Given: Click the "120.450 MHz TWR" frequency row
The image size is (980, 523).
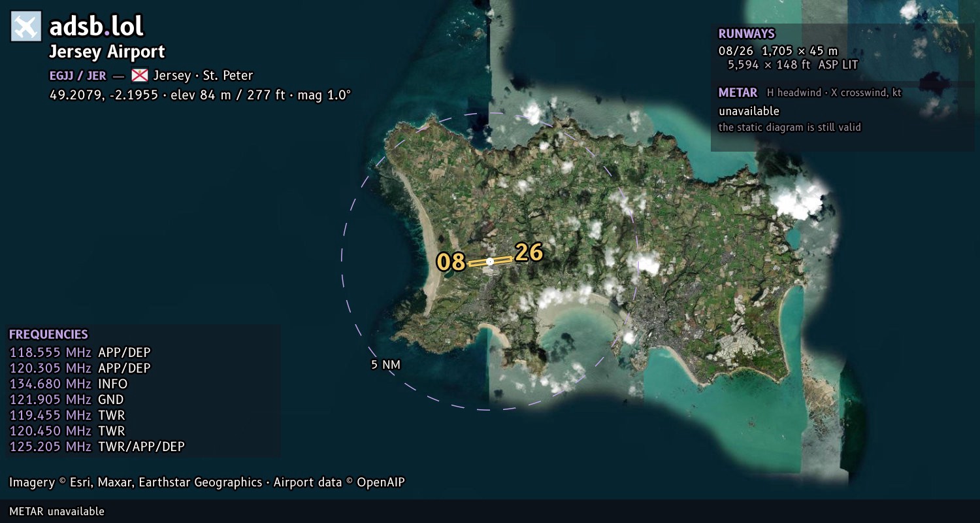Looking at the screenshot, I should [67, 431].
